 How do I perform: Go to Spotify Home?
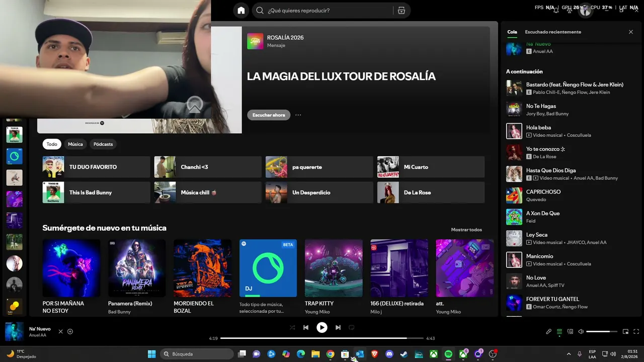[x=241, y=10]
